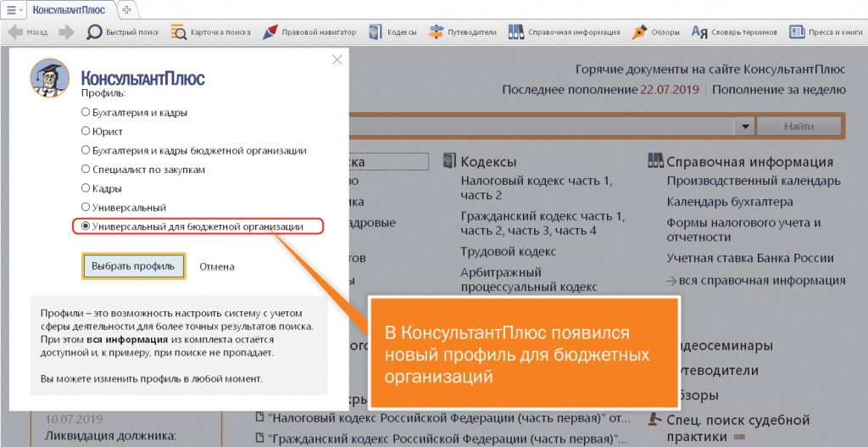Launch the Legal Navigator icon

point(270,32)
